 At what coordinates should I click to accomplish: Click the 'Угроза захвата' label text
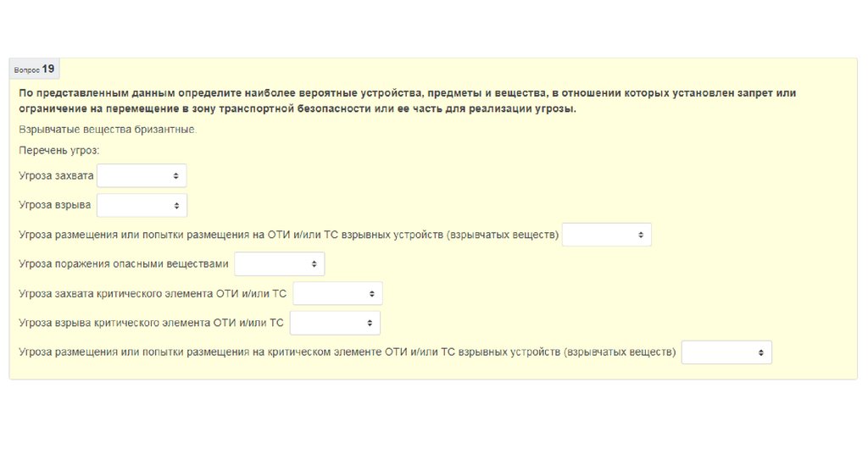56,175
